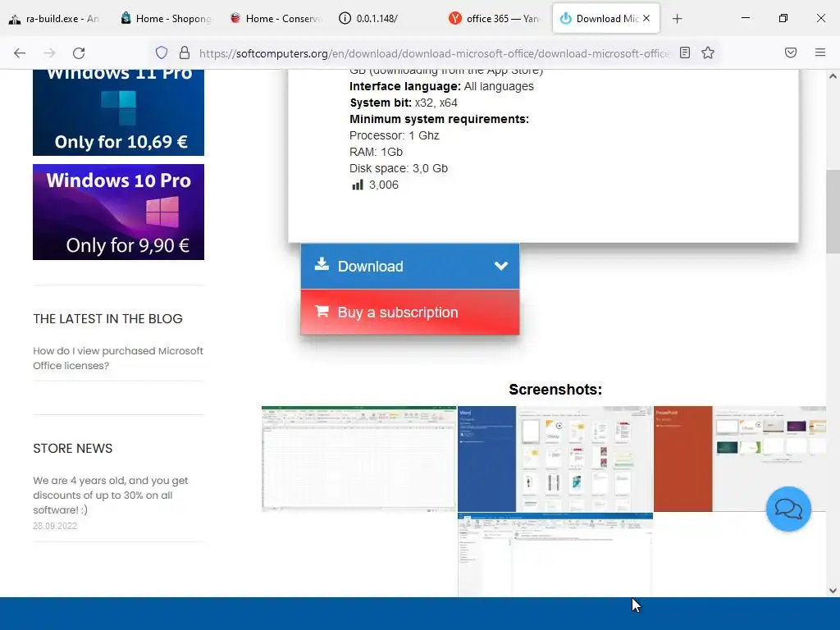840x630 pixels.
Task: Click the forward navigation arrow
Action: (49, 53)
